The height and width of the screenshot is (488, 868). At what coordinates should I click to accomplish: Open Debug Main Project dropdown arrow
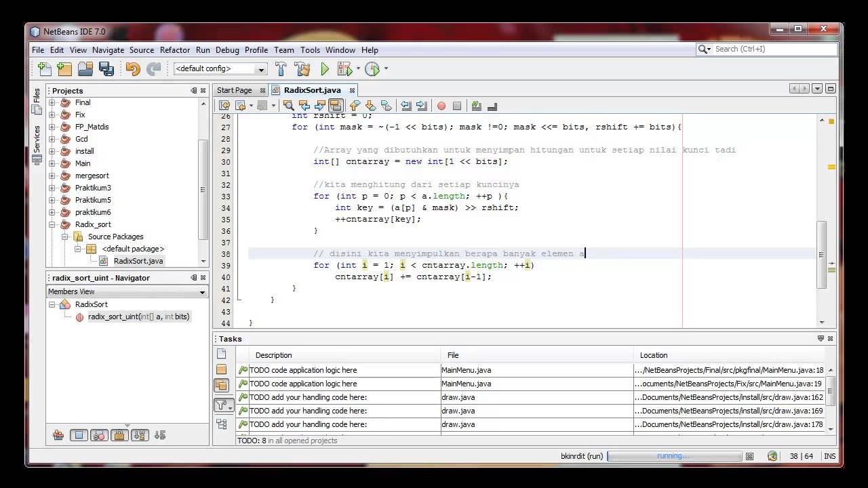coord(358,68)
